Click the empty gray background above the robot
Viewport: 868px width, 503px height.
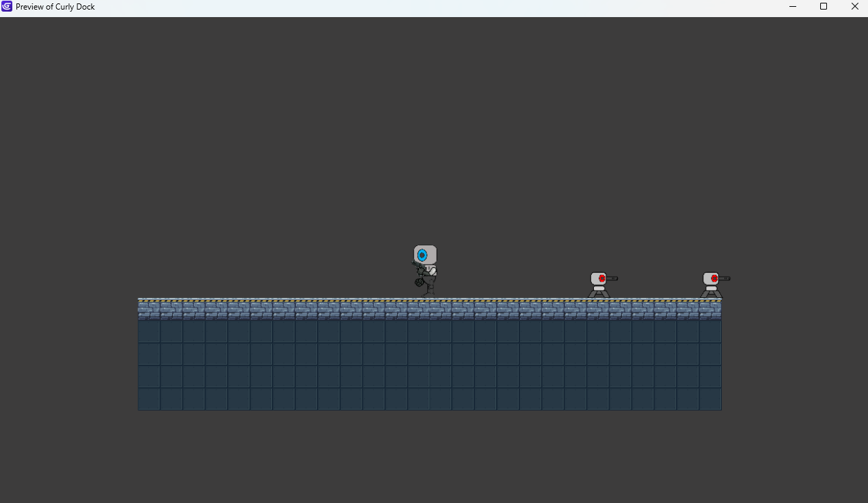tap(425, 137)
